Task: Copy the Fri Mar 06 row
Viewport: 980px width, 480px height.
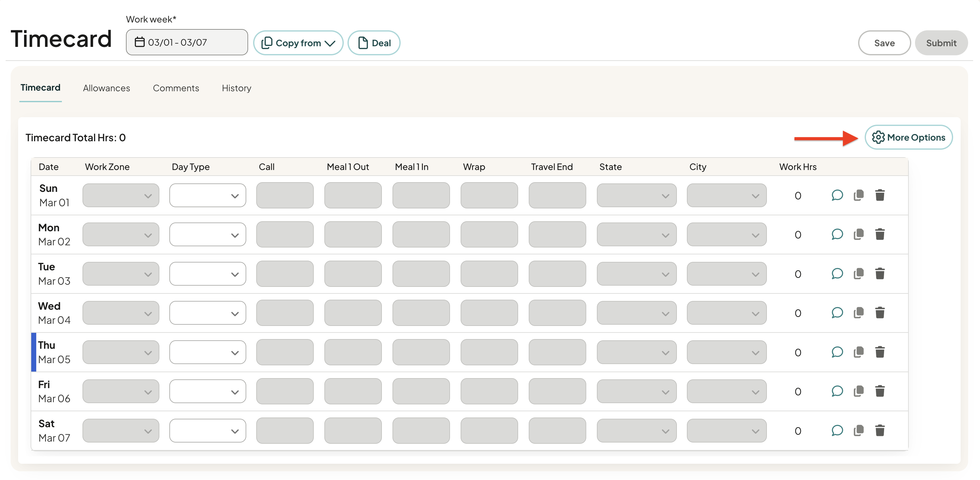Action: point(859,391)
